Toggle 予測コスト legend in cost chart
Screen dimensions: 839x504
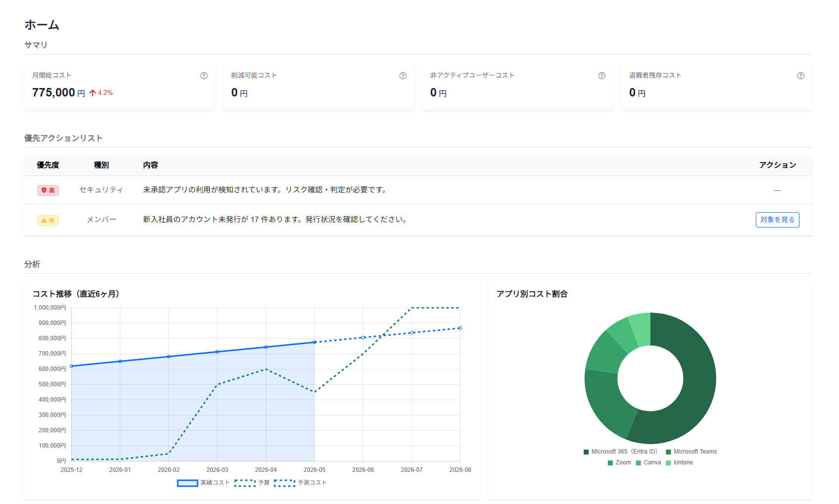coord(300,483)
